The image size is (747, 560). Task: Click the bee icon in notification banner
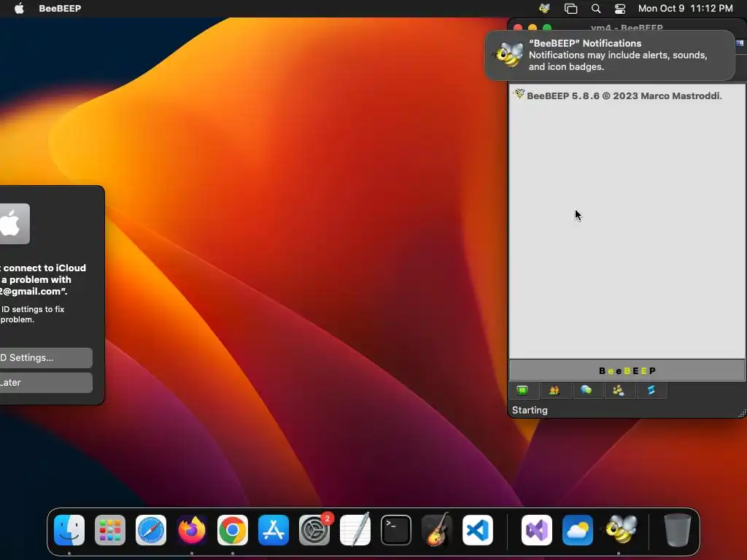(508, 54)
